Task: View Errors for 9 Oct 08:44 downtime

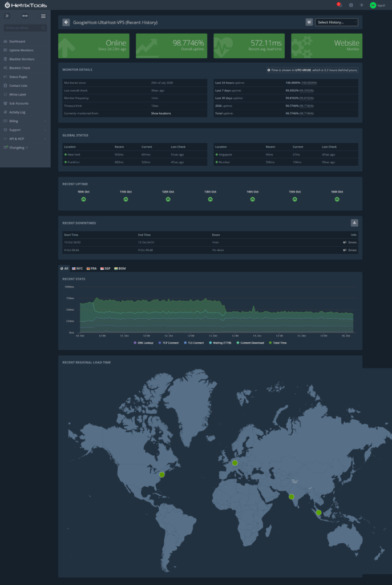Action: (x=350, y=250)
